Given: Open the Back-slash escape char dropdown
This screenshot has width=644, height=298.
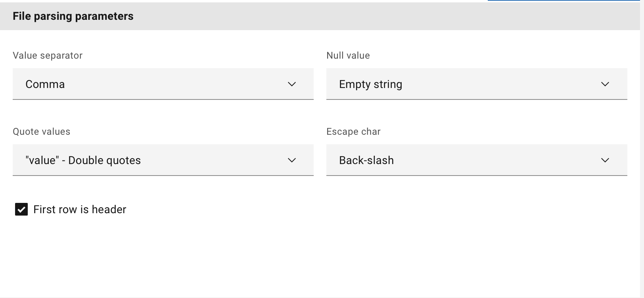Looking at the screenshot, I should pyautogui.click(x=476, y=160).
